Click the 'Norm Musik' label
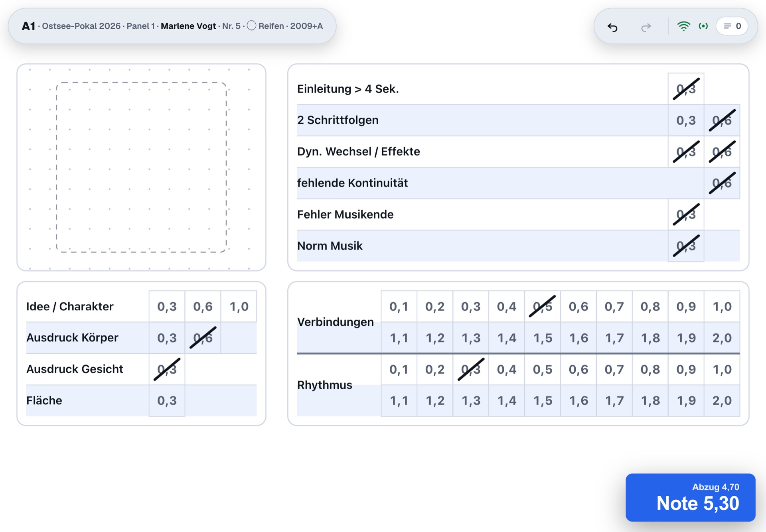Screen dimensions: 766x532 (330, 246)
